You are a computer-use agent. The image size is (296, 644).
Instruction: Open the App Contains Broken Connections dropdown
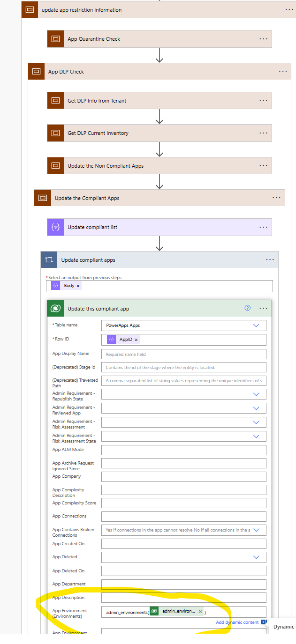pos(256,530)
